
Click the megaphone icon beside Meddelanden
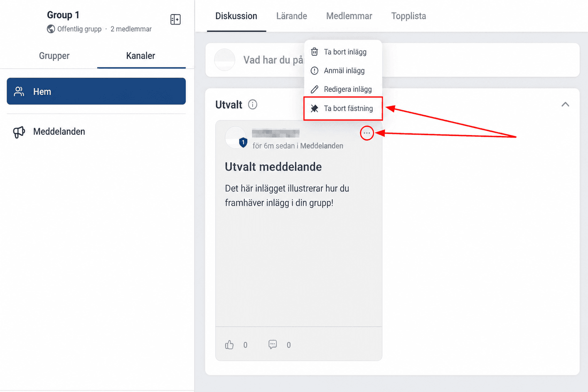19,132
